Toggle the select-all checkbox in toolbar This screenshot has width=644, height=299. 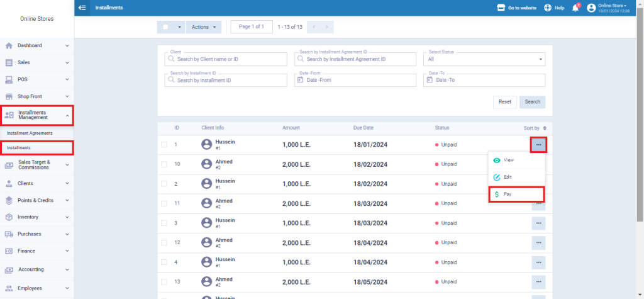click(165, 27)
